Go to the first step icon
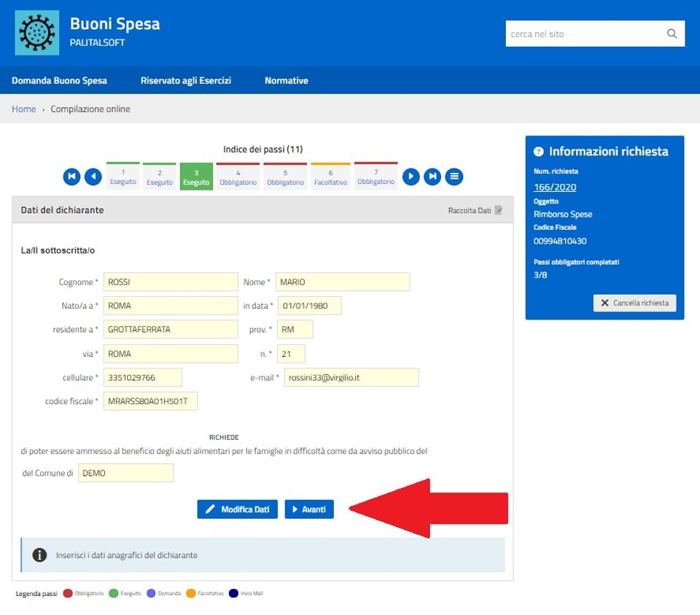Image resolution: width=700 pixels, height=615 pixels. pyautogui.click(x=71, y=177)
